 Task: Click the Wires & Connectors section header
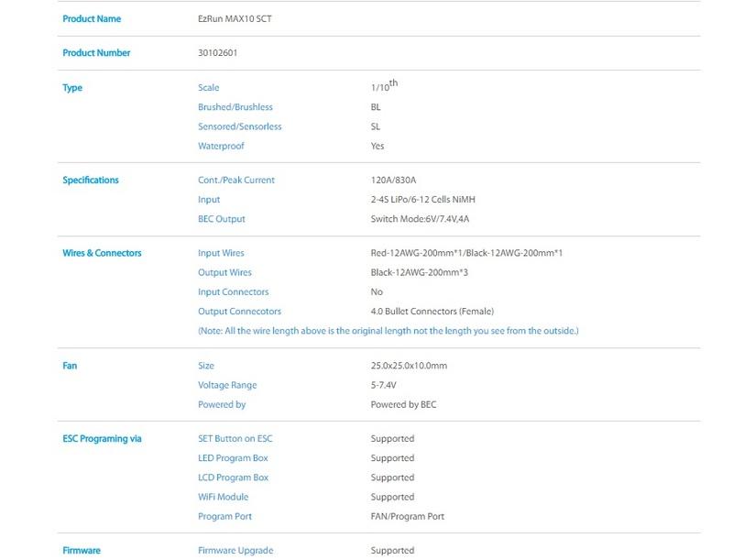pyautogui.click(x=102, y=253)
